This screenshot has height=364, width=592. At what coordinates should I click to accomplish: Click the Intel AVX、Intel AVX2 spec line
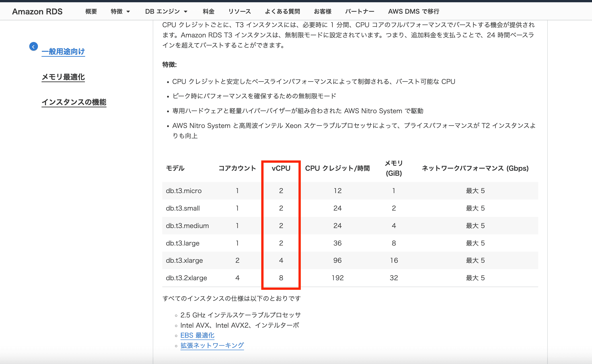coord(239,325)
